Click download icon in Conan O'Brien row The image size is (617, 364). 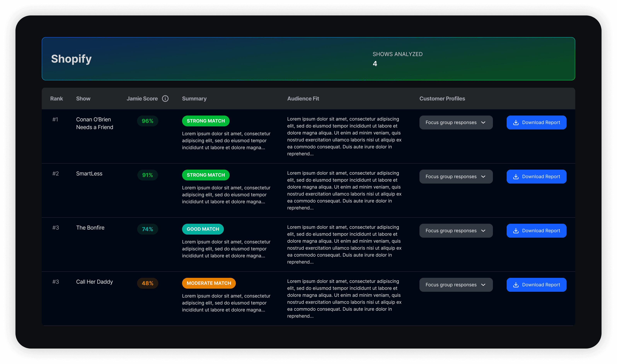516,122
